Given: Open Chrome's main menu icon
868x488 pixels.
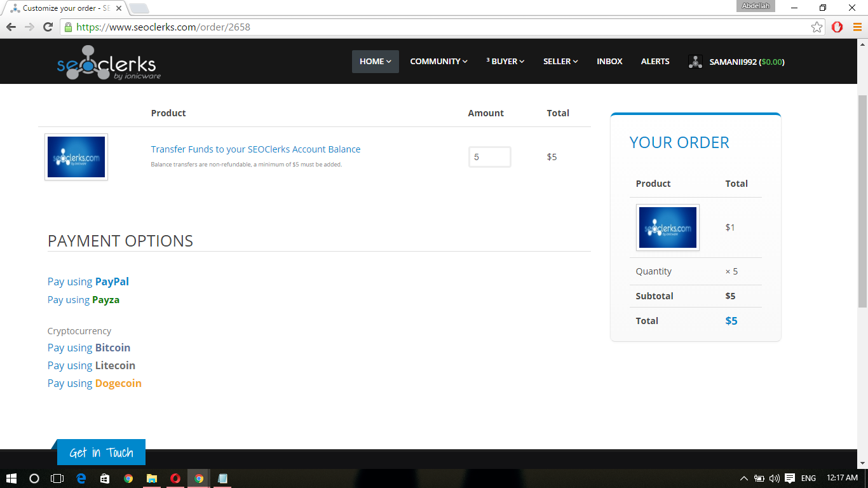Looking at the screenshot, I should click(857, 27).
